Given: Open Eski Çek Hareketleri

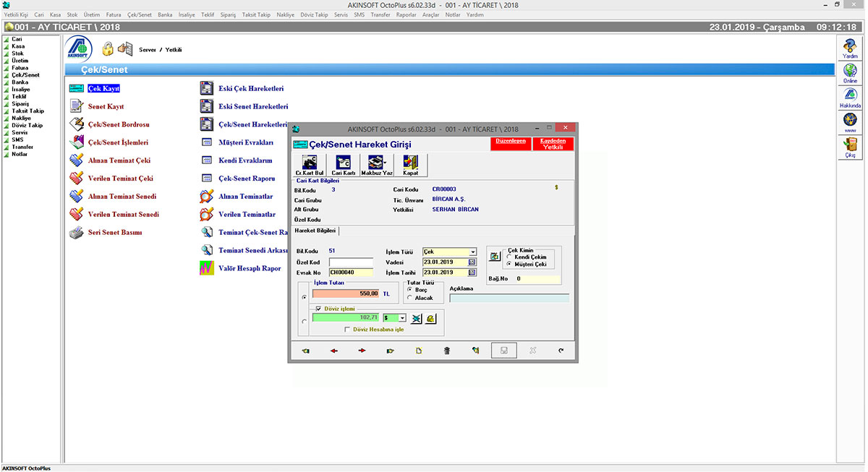Looking at the screenshot, I should (251, 89).
